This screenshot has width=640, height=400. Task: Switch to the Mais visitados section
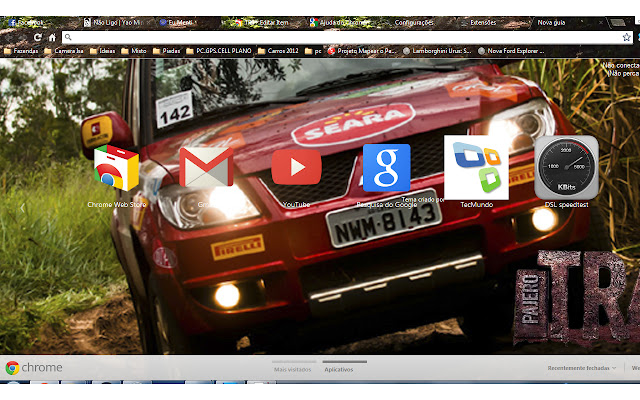(x=293, y=369)
